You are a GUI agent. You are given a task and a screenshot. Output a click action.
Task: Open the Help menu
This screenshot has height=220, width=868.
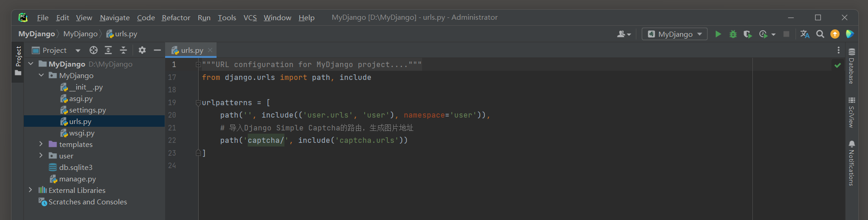(x=306, y=17)
